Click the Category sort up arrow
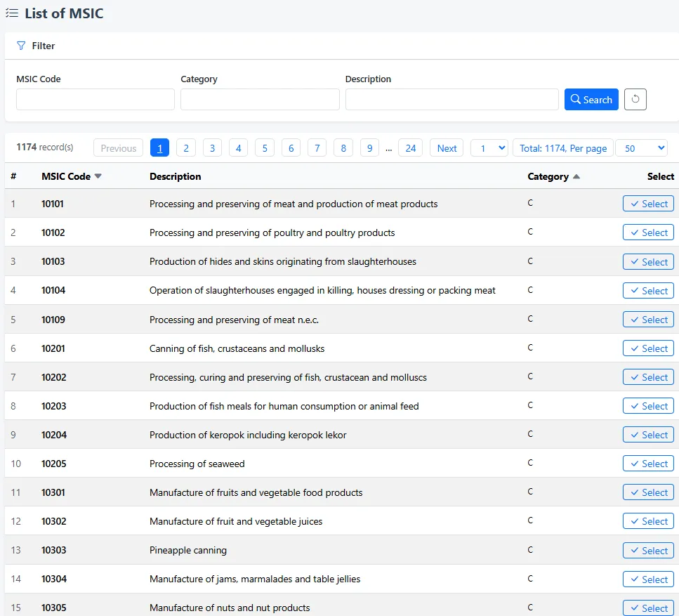 [x=576, y=176]
